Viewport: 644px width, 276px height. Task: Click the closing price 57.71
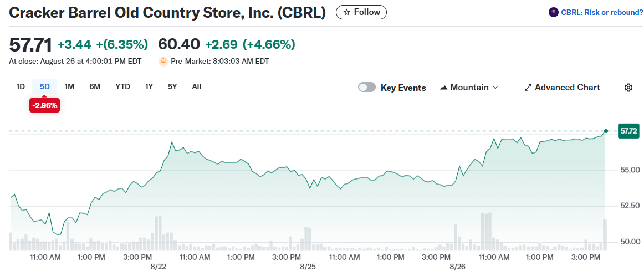(x=30, y=44)
